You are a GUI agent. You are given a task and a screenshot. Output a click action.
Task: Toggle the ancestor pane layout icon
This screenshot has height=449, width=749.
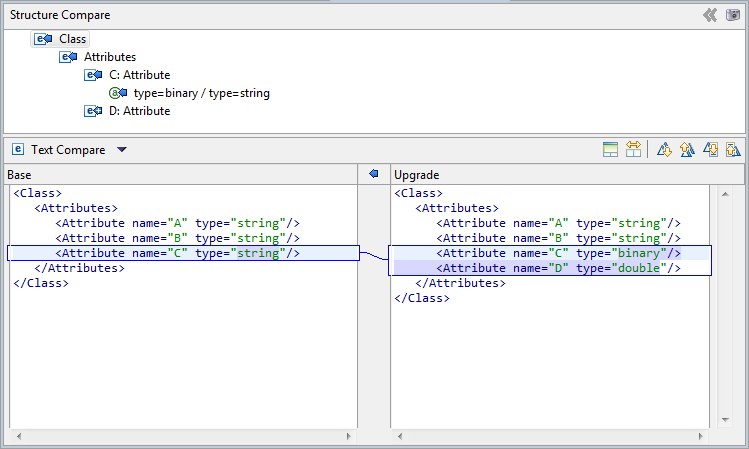611,150
